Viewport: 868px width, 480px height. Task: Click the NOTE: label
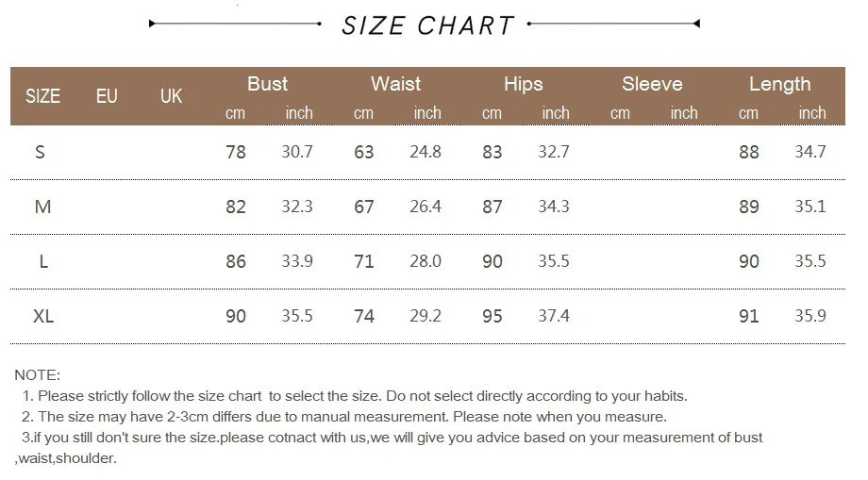[38, 375]
